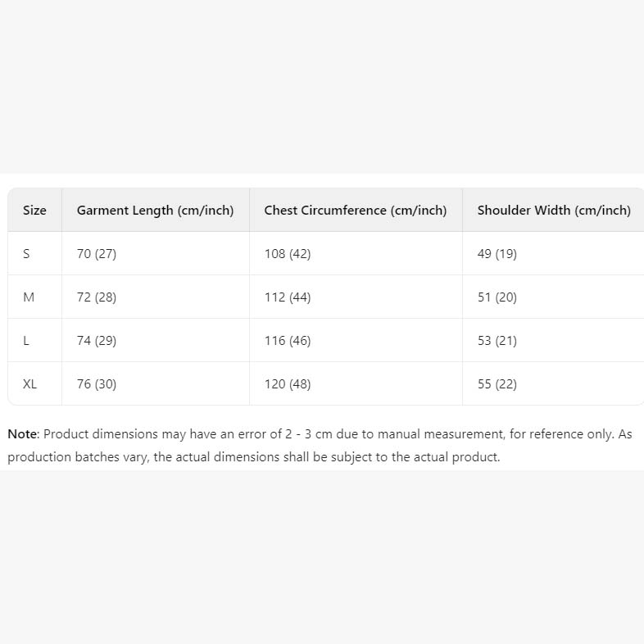644x644 pixels.
Task: Click the 108 (42) chest value
Action: point(288,254)
